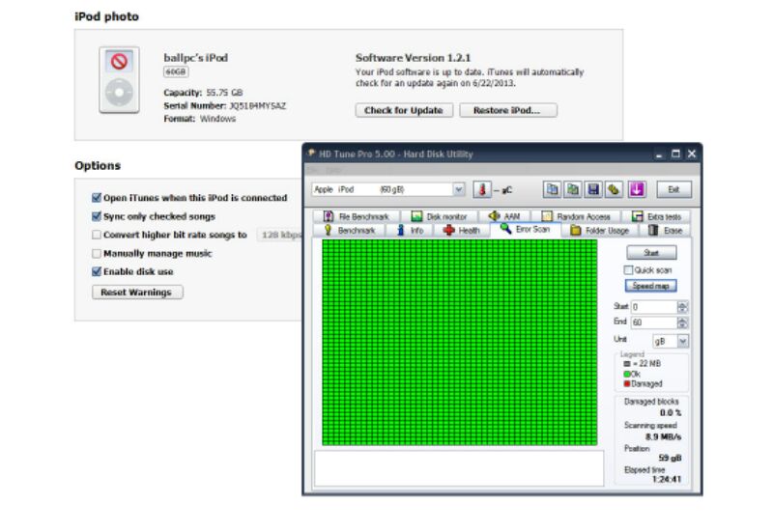
Task: Click the Damaged blocks 0.0 % value
Action: tap(670, 413)
